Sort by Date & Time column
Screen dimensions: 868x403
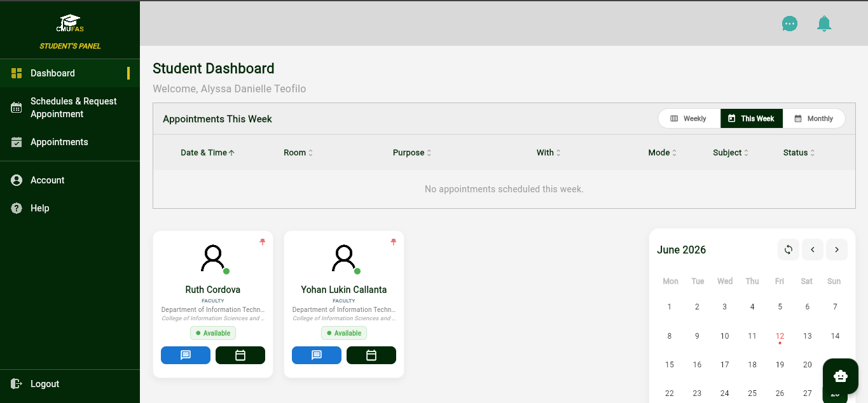point(207,153)
